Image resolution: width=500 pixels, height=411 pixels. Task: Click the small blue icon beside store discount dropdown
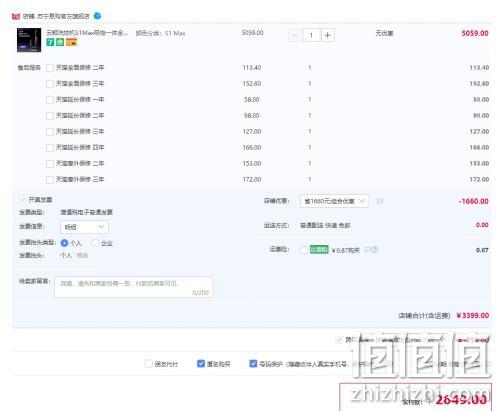tap(380, 201)
